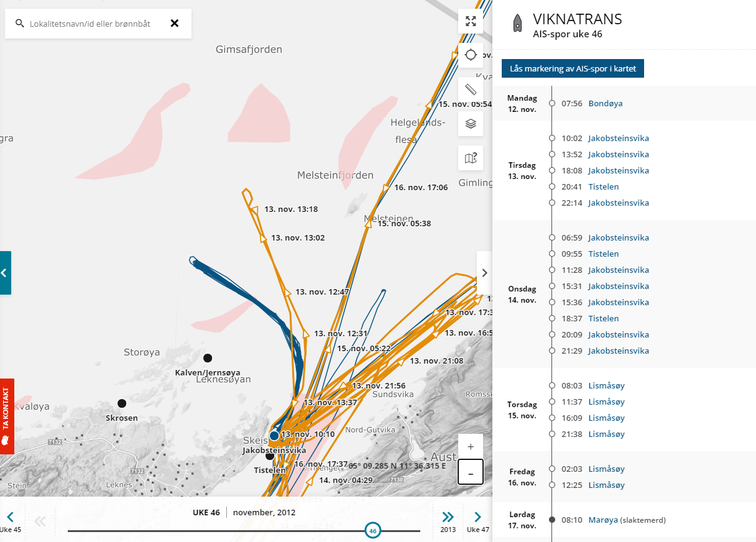Focus the Lokalitetsnavn search input

point(90,24)
